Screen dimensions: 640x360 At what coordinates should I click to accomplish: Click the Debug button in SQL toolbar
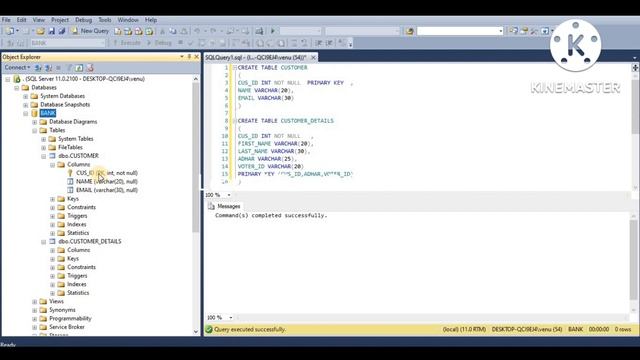point(159,43)
